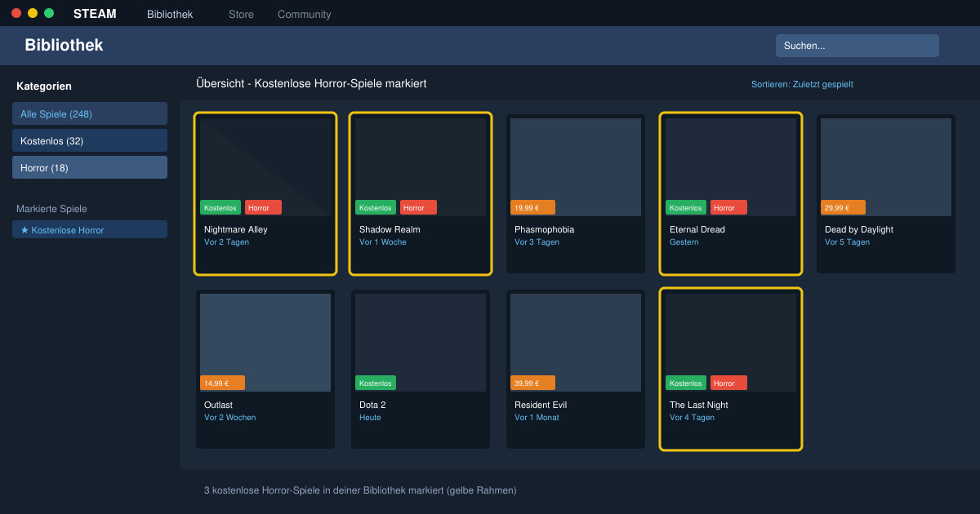This screenshot has width=980, height=514.
Task: Open the Community tab
Action: (304, 14)
